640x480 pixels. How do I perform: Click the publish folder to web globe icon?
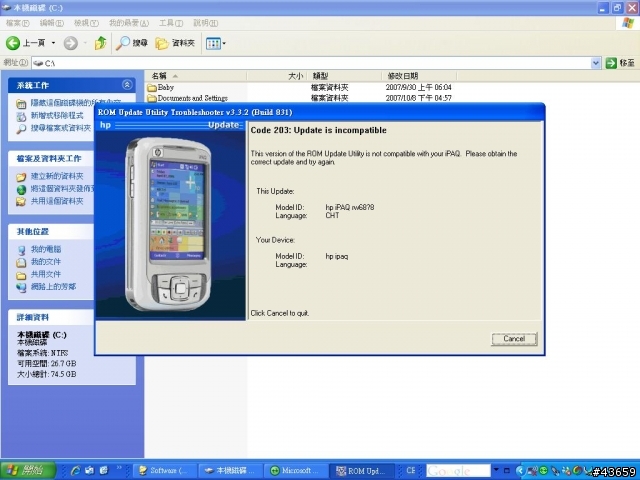click(21, 189)
